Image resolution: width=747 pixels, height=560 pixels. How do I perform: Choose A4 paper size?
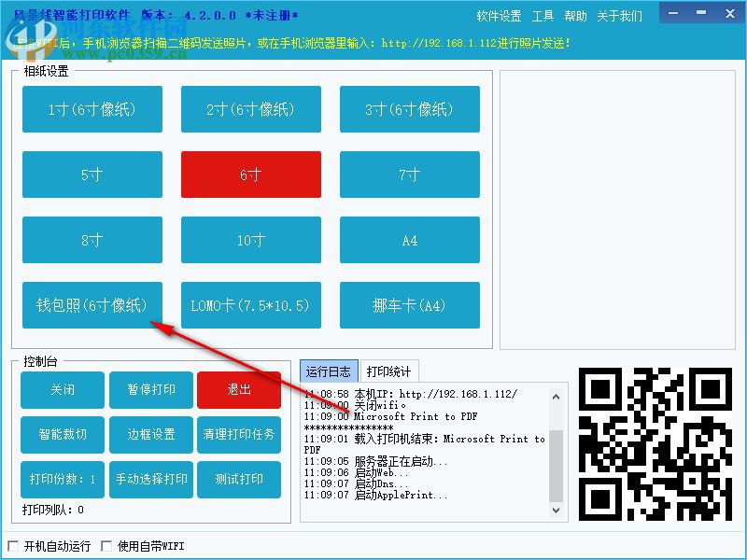click(409, 240)
